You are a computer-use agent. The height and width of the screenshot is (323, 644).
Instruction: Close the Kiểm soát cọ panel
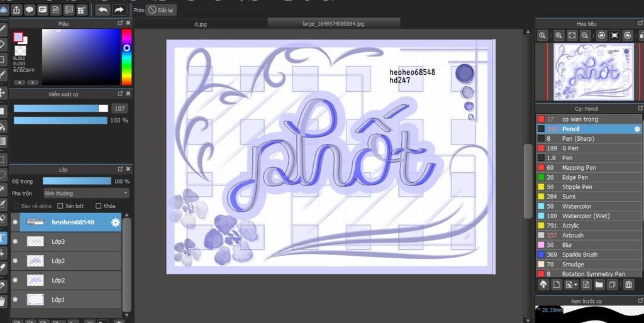(128, 94)
